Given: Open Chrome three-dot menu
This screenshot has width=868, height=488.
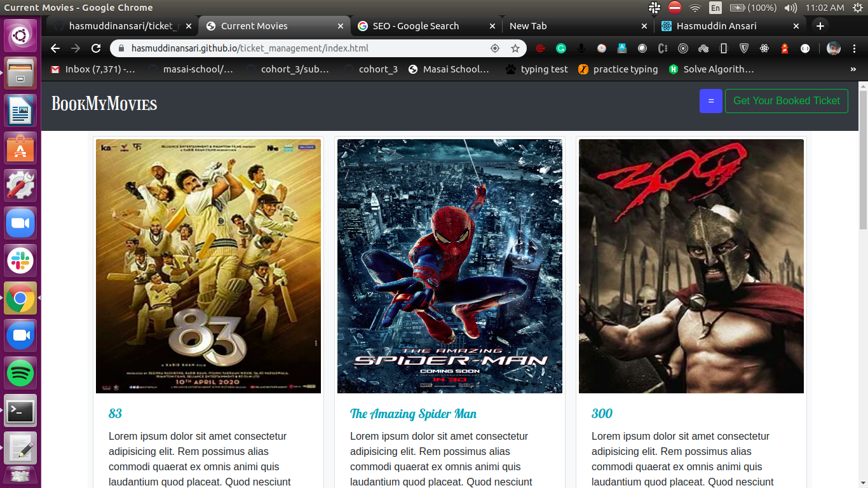Looking at the screenshot, I should point(854,48).
